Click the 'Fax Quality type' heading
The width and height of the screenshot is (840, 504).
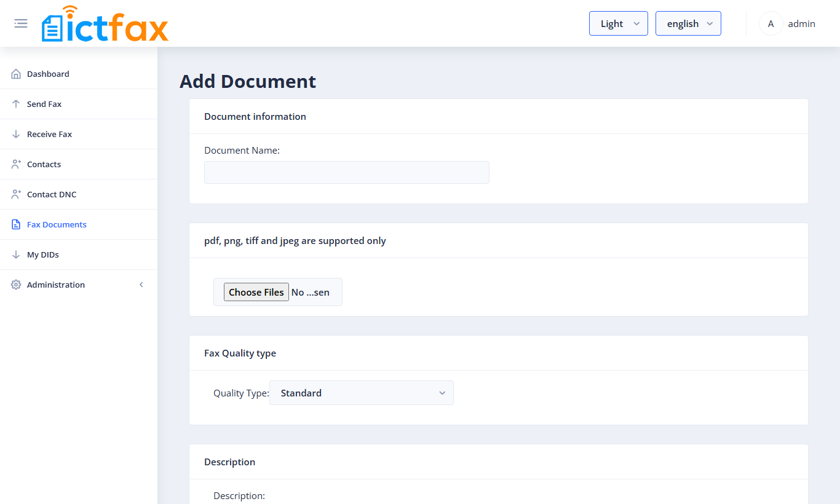click(240, 353)
